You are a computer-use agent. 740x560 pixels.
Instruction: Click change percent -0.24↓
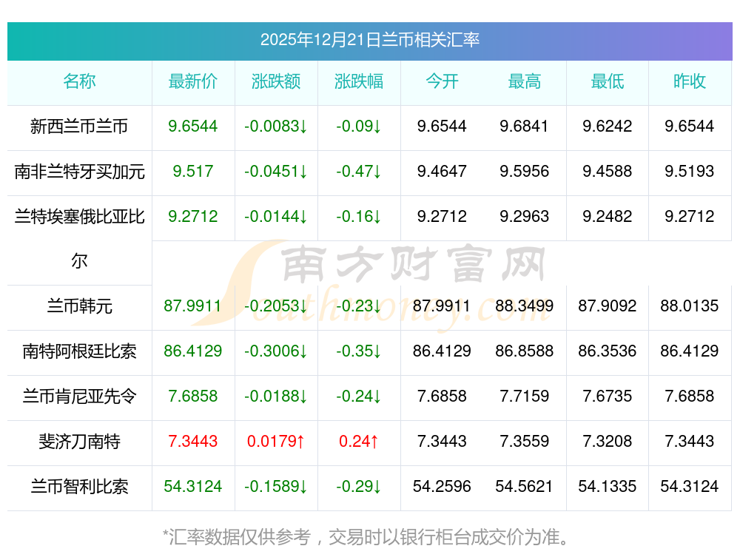pyautogui.click(x=359, y=397)
